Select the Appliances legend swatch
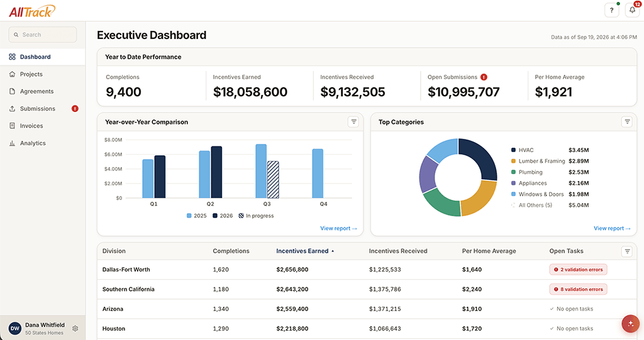The width and height of the screenshot is (644, 340). [x=513, y=183]
